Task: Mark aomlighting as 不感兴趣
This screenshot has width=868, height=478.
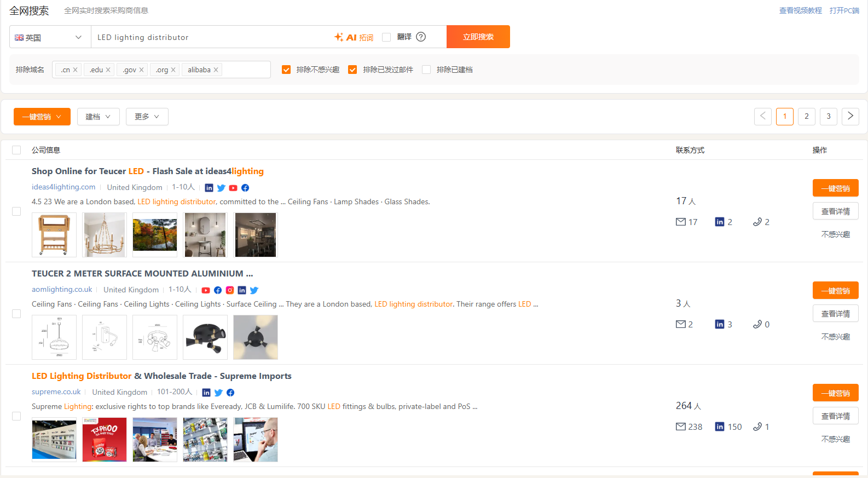Action: point(836,337)
